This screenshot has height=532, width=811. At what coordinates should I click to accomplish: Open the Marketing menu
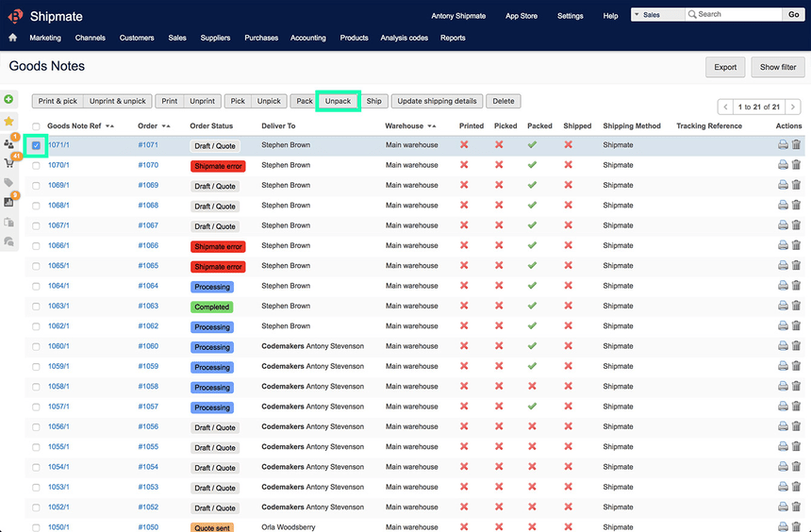tap(45, 38)
